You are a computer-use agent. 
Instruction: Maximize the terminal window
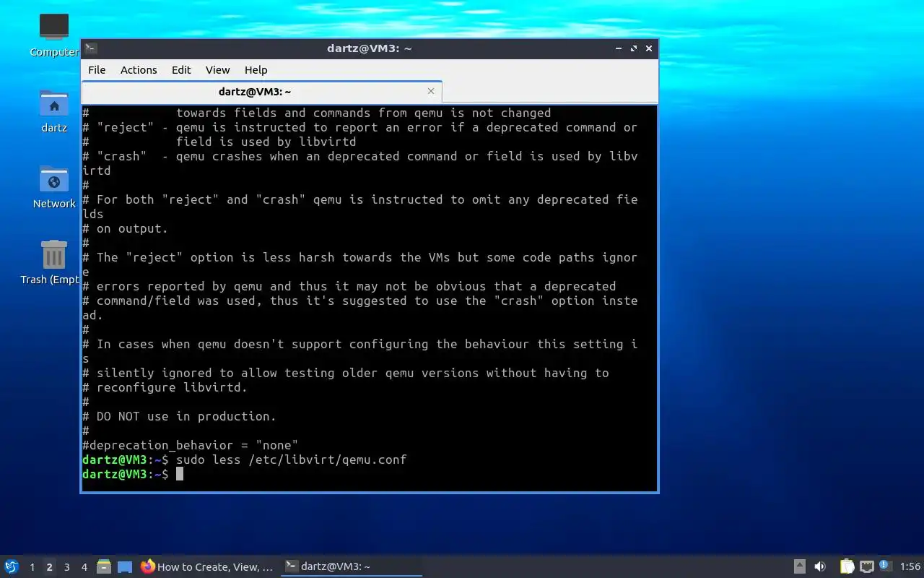pyautogui.click(x=634, y=48)
